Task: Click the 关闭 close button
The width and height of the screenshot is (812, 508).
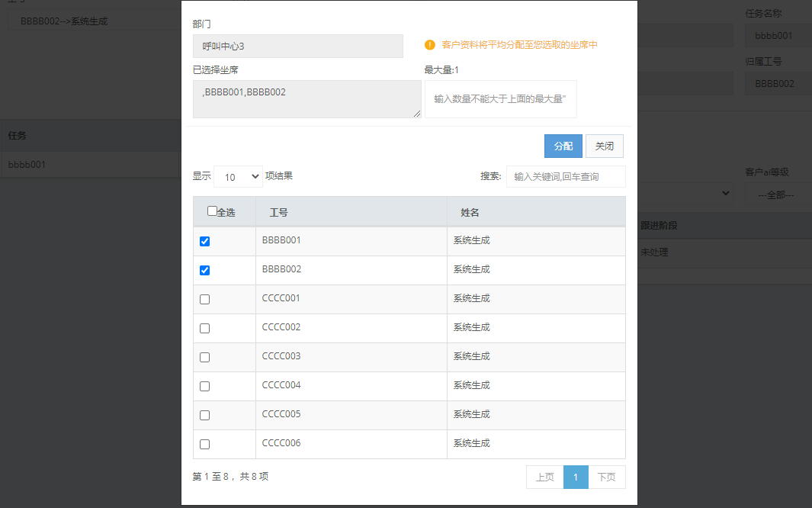Action: tap(604, 146)
